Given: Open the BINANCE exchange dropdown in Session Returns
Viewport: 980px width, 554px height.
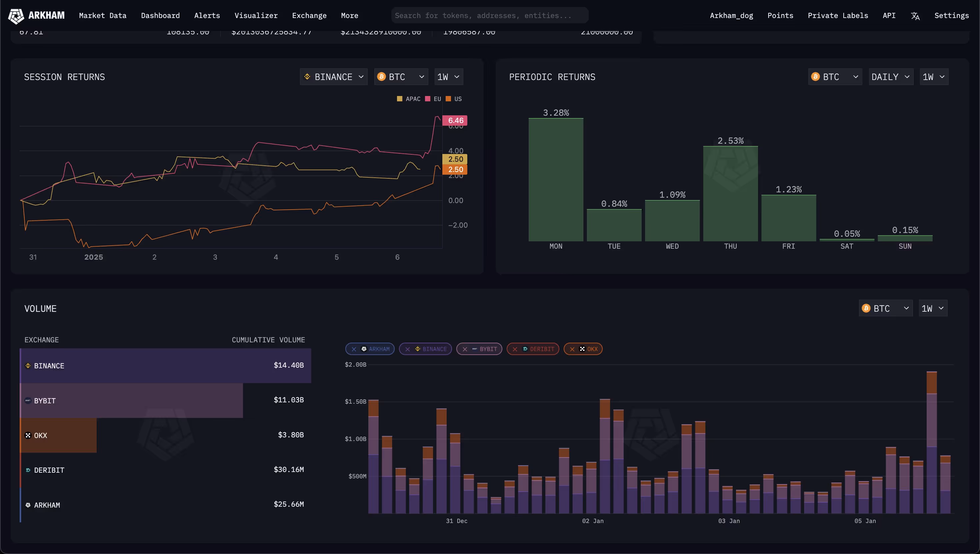Looking at the screenshot, I should click(334, 77).
